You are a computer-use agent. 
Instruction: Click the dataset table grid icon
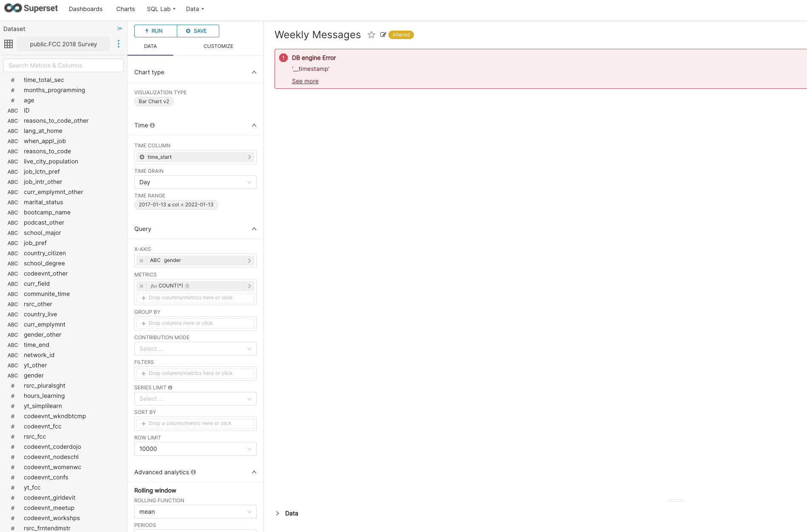(8, 44)
